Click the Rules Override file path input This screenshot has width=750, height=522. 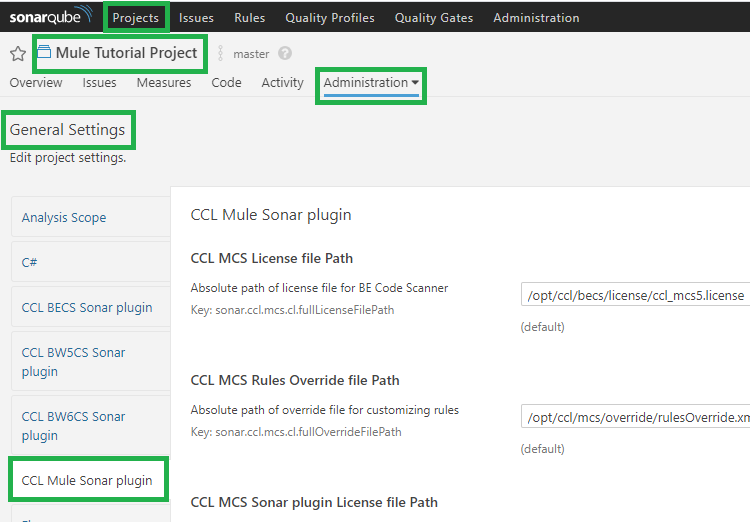tap(635, 417)
